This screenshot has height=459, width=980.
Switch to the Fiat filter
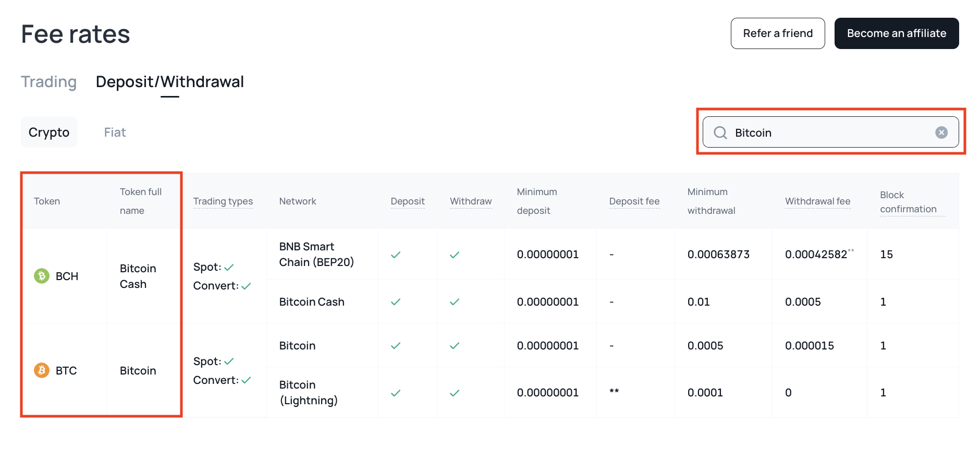(115, 132)
